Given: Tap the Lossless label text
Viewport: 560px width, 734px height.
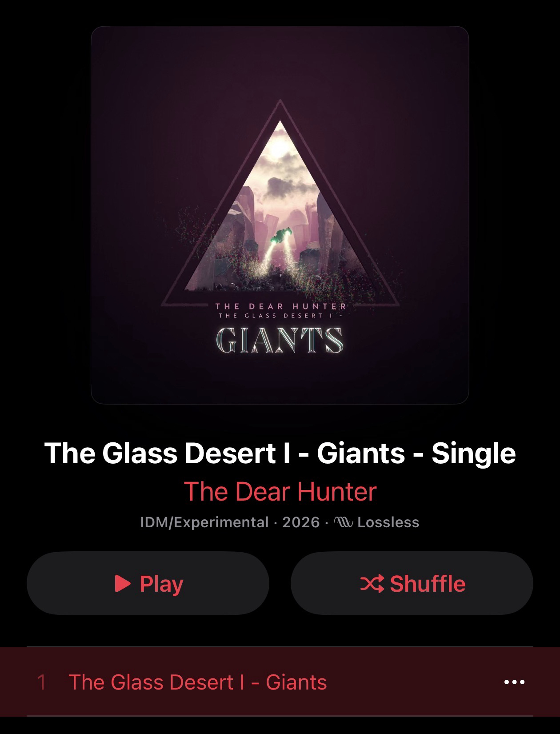Looking at the screenshot, I should [x=388, y=522].
